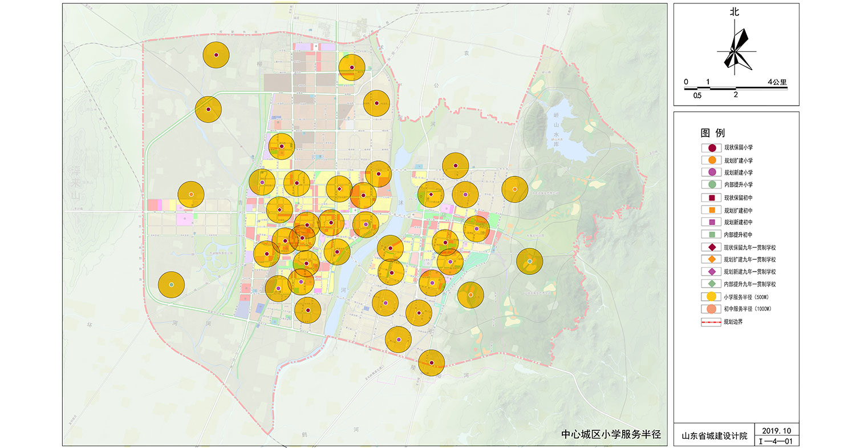Click the green square symbol for 内部提升初中
Viewport: 868px width, 448px height.
point(712,235)
